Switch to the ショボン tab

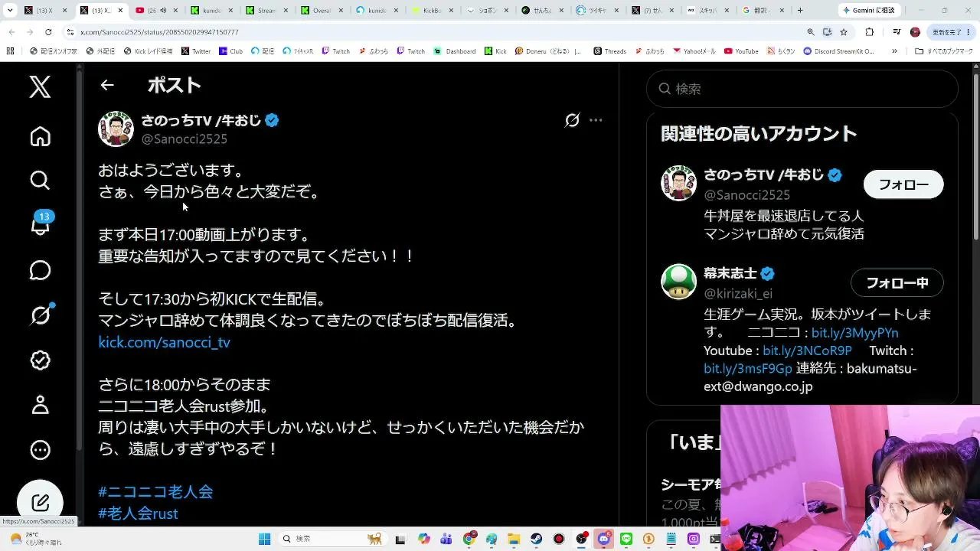(x=486, y=11)
